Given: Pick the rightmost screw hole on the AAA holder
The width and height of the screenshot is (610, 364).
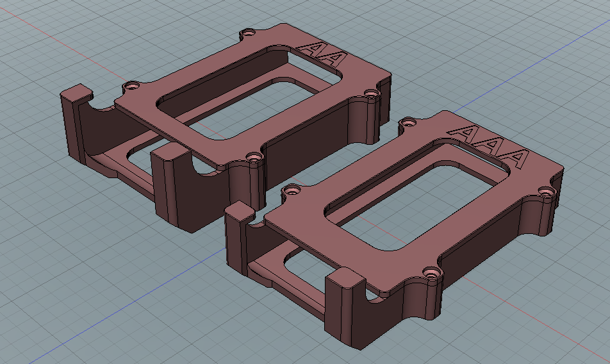Looking at the screenshot, I should click(x=546, y=191).
